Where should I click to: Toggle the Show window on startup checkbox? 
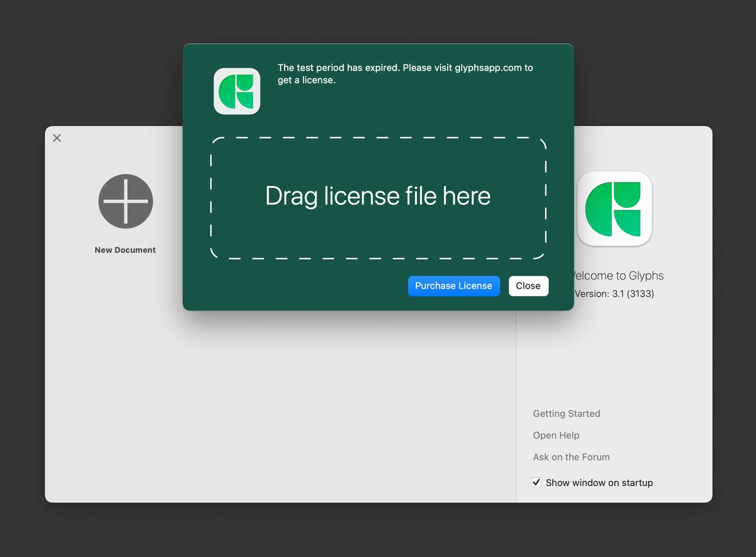click(x=536, y=482)
